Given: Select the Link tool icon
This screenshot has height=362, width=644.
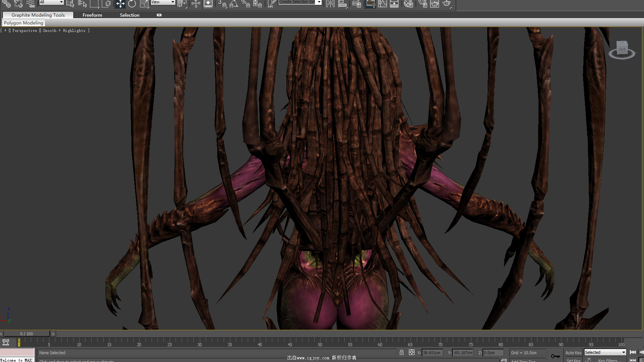Looking at the screenshot, I should [6, 4].
